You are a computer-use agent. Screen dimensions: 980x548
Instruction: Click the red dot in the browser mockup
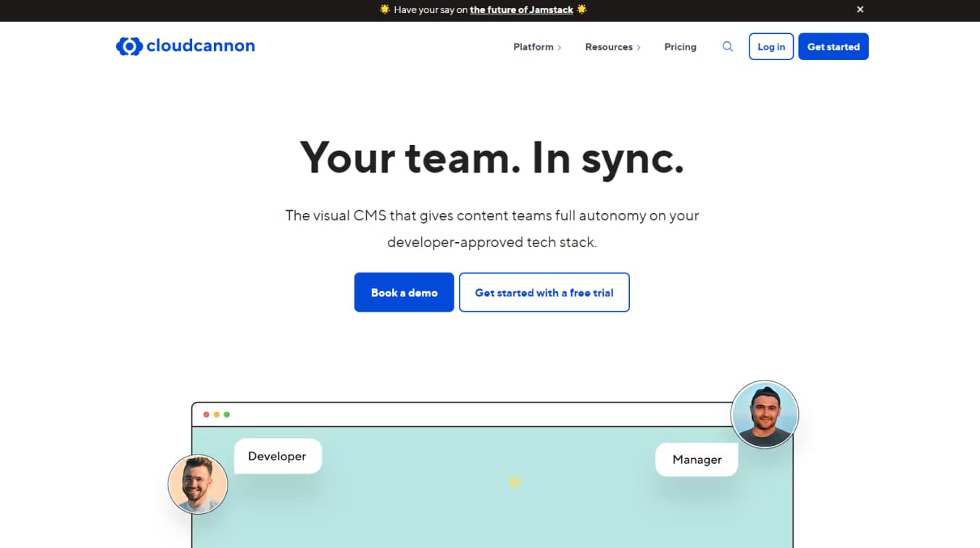tap(207, 414)
